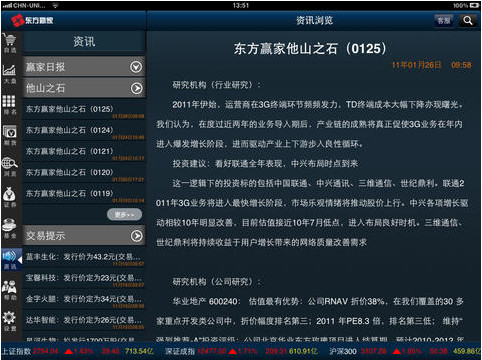482x360 pixels.
Task: Open article 东方赢家他山之石 (0120)
Action: click(x=84, y=173)
